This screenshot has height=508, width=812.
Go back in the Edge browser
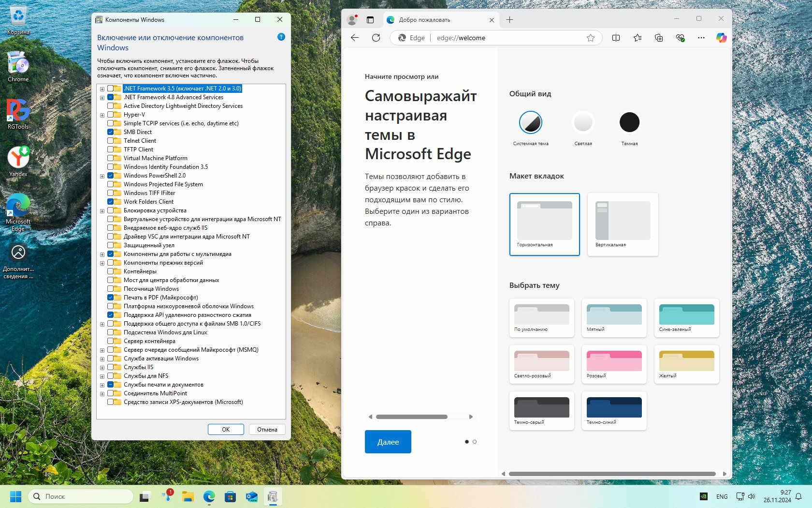(x=355, y=38)
